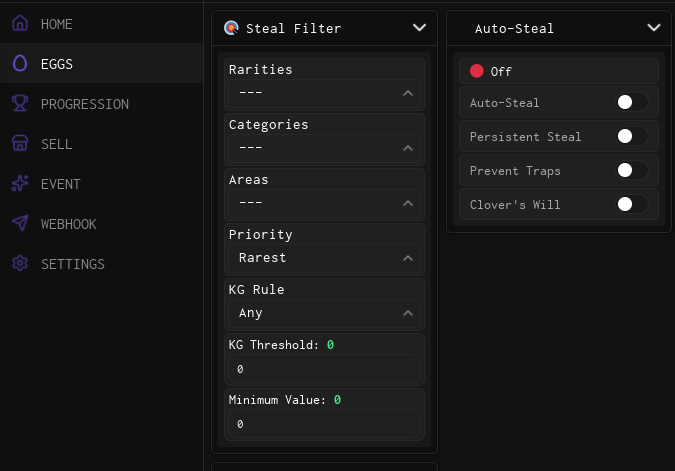This screenshot has width=675, height=471.
Task: Click the Event sparkle icon
Action: 20,183
